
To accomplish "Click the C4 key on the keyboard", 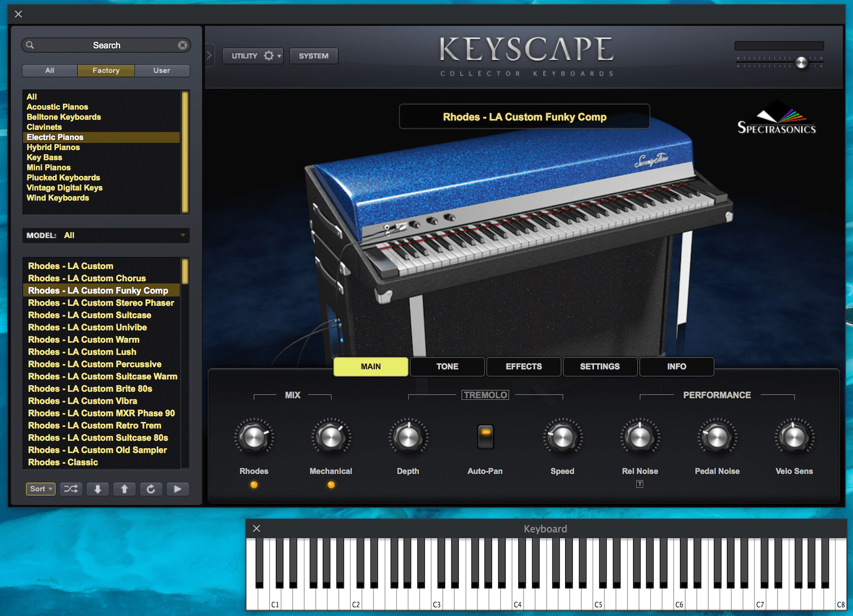I will click(x=517, y=597).
